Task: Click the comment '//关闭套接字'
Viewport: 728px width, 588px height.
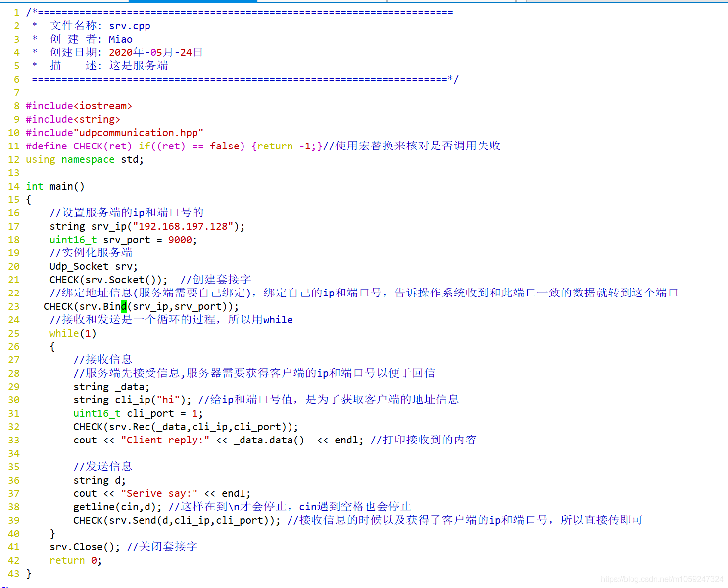Action: (x=162, y=547)
